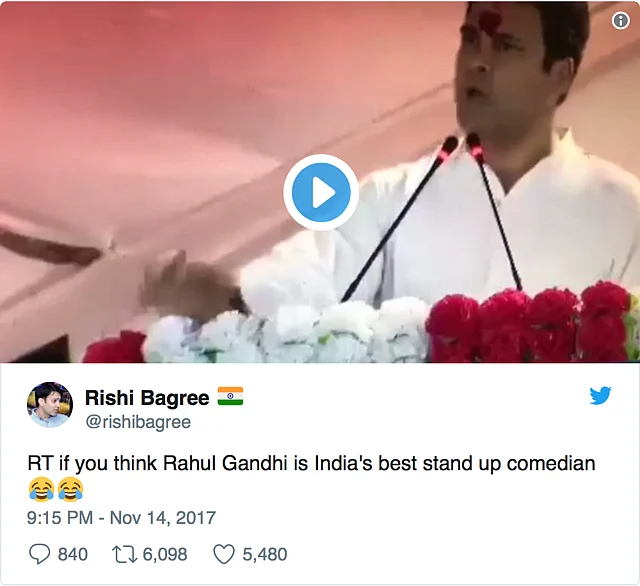View the 840 replies count
This screenshot has height=586, width=640.
coord(73,555)
